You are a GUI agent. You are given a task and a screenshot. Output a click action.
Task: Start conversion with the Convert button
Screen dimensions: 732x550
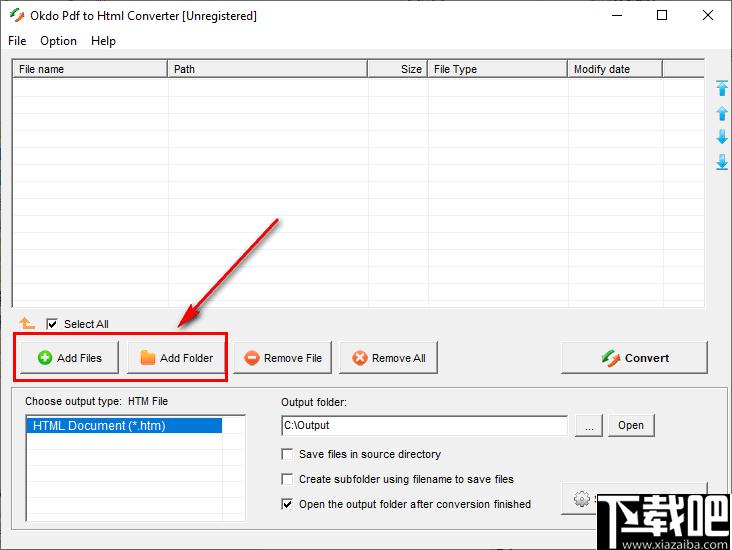[634, 358]
